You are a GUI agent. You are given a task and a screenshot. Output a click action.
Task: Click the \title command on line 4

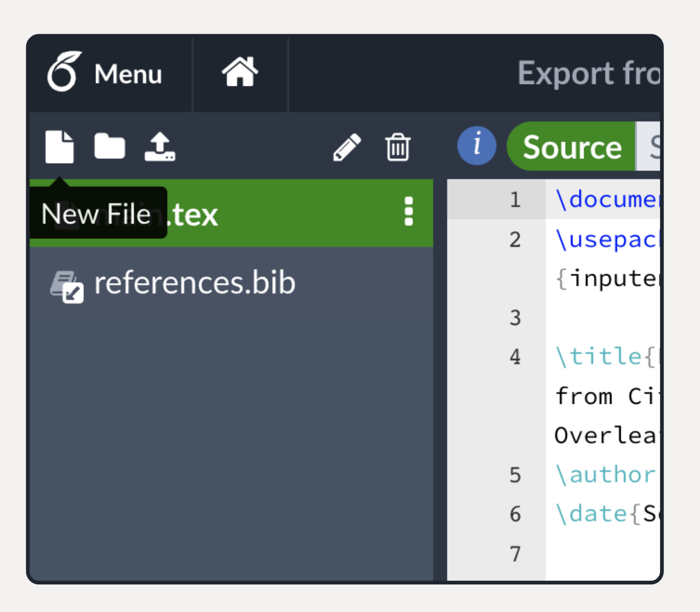tap(598, 357)
